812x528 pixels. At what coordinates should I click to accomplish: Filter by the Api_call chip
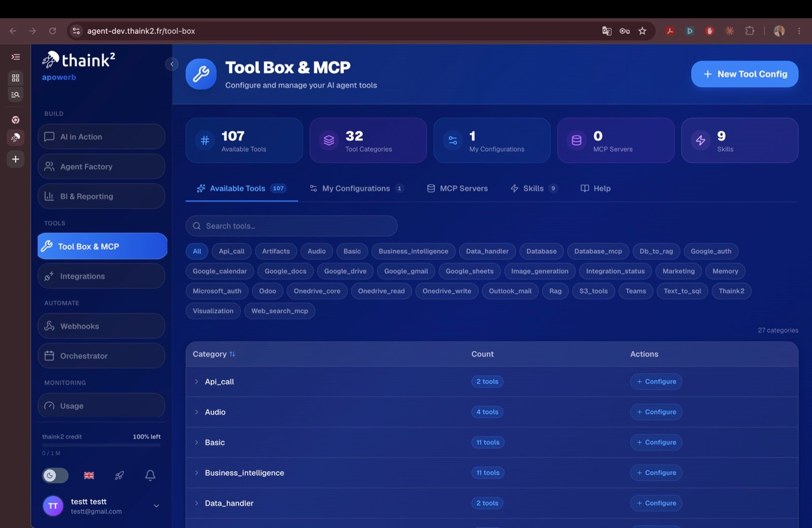231,251
